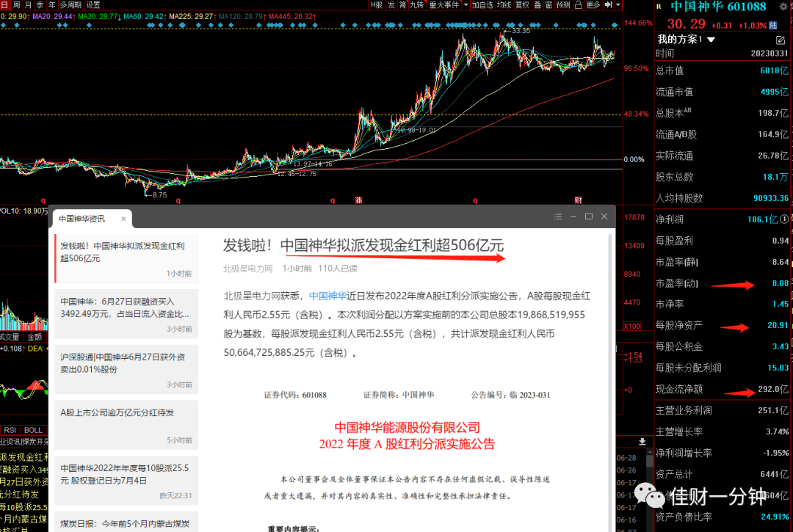The image size is (793, 532).
Task: Select the 金额 volume tab
Action: pyautogui.click(x=35, y=337)
